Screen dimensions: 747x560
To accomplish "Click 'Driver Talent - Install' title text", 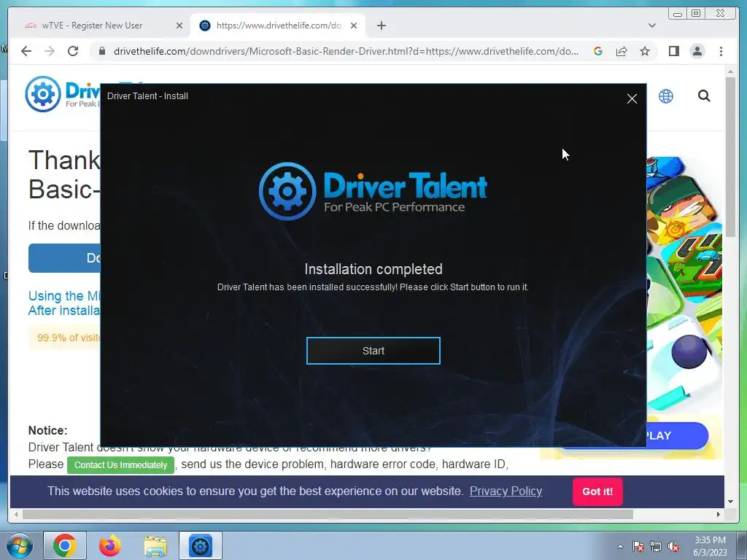I will (147, 96).
